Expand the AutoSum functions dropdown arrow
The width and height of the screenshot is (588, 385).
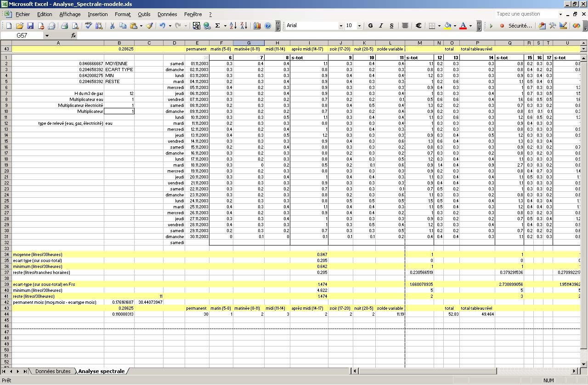(x=225, y=26)
